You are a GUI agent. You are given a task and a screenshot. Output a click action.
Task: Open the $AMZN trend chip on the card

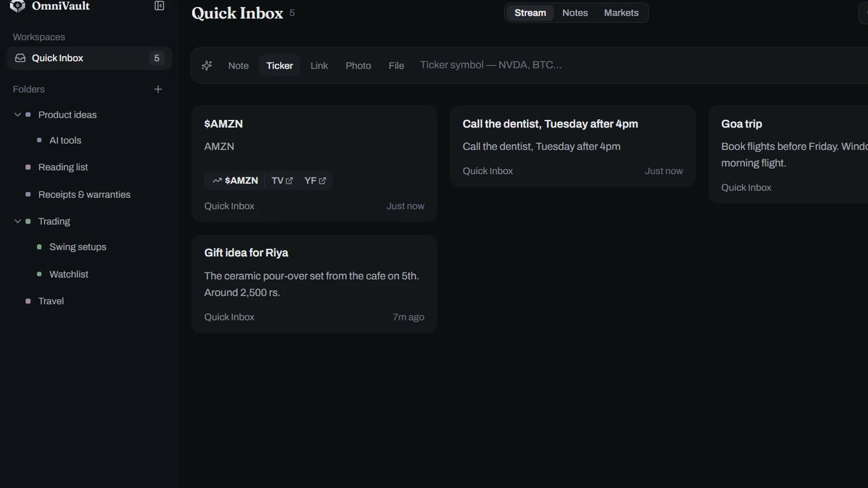click(x=235, y=181)
